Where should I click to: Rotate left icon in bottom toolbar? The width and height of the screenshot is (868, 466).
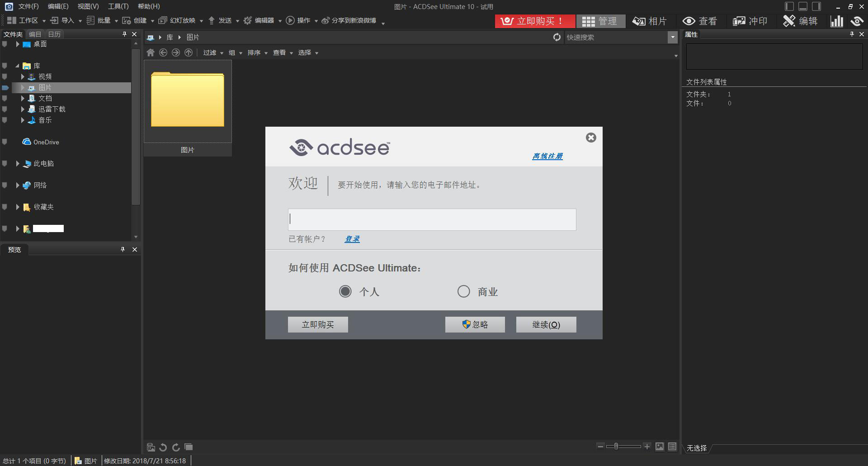(x=163, y=447)
